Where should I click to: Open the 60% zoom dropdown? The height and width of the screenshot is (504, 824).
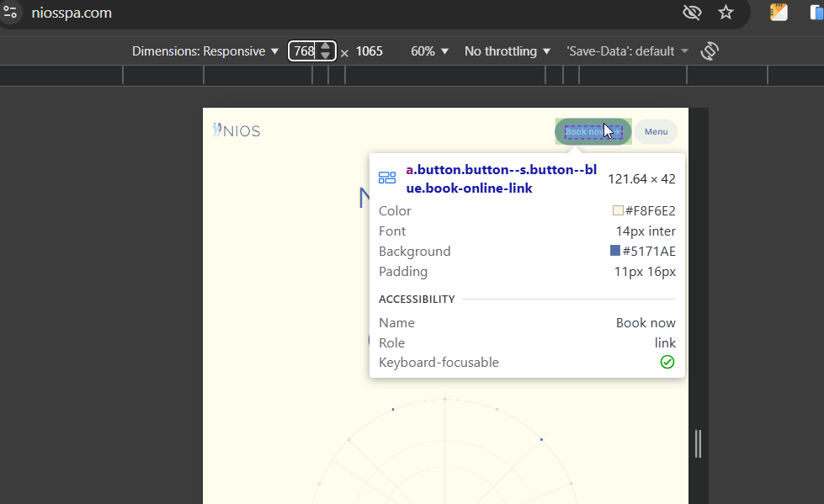tap(429, 51)
